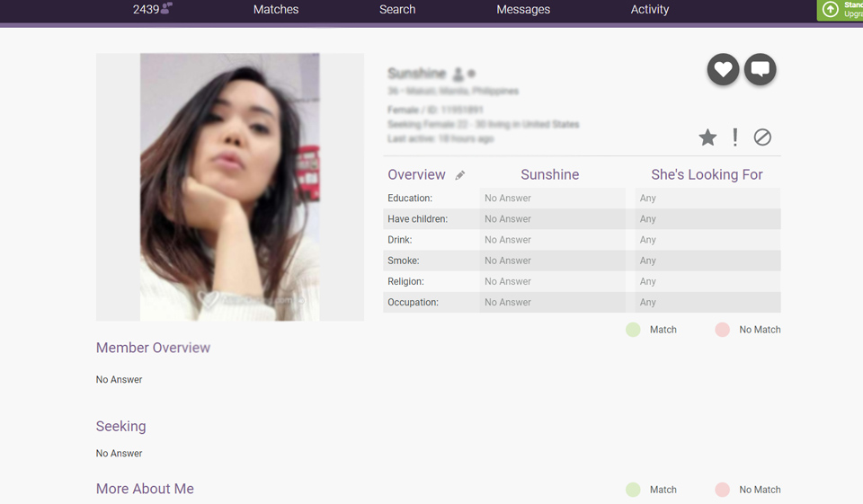863x504 pixels.
Task: Block this member with the circle-slash icon
Action: tap(762, 137)
